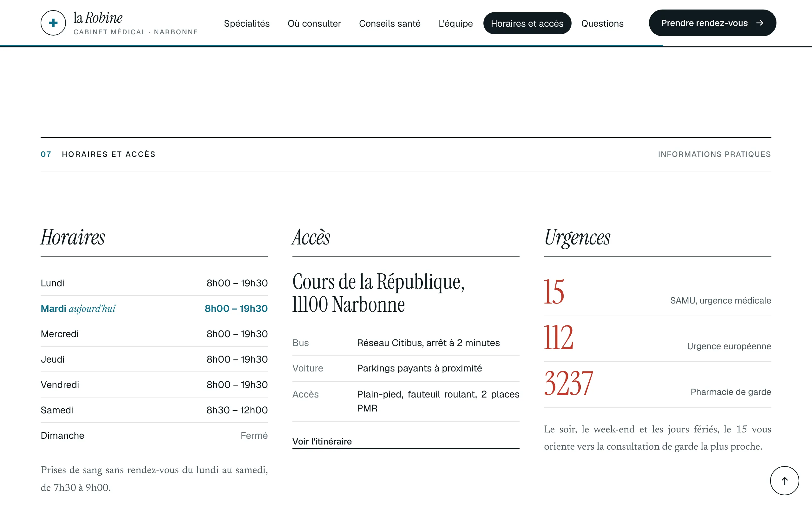812x508 pixels.
Task: Click the 07 HORAIRES ET ACCÈS section label
Action: tap(98, 154)
